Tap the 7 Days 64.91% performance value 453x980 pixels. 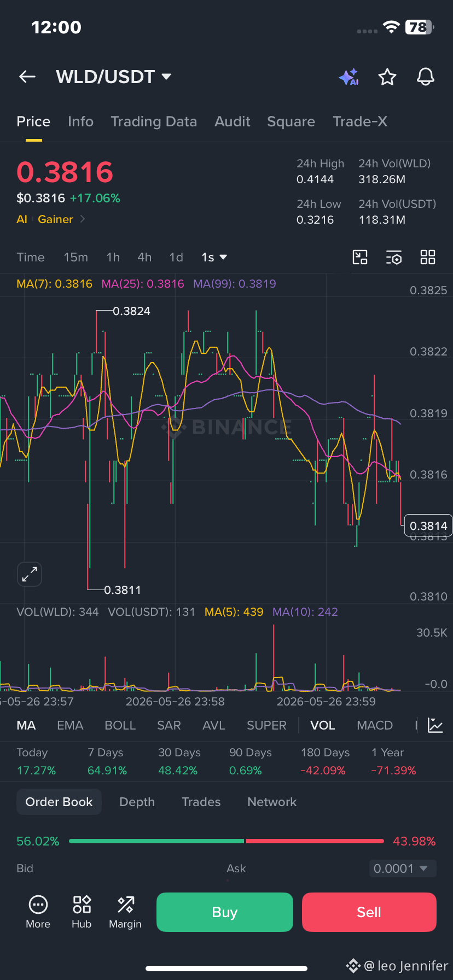click(x=107, y=771)
